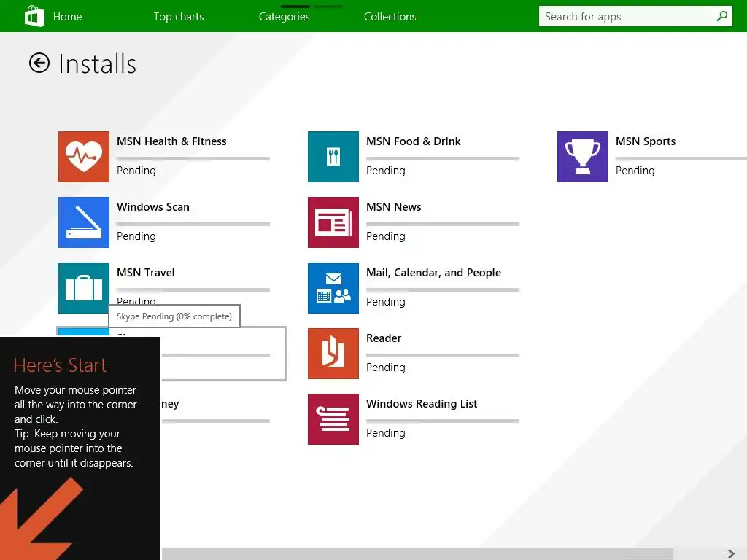Click the search magnifier icon
This screenshot has width=747, height=560.
[721, 16]
